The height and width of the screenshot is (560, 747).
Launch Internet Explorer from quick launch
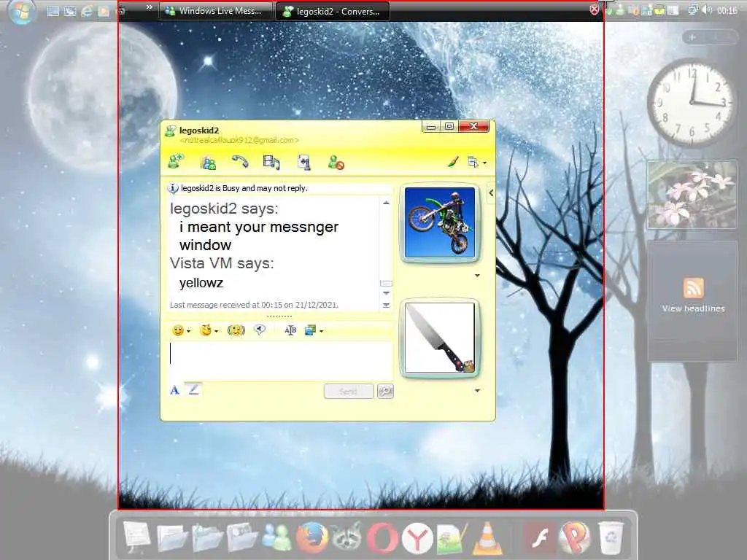(87, 10)
